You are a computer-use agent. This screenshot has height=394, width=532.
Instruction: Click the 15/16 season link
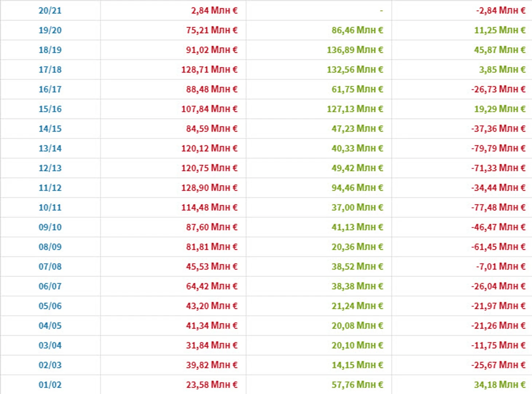[x=50, y=109]
